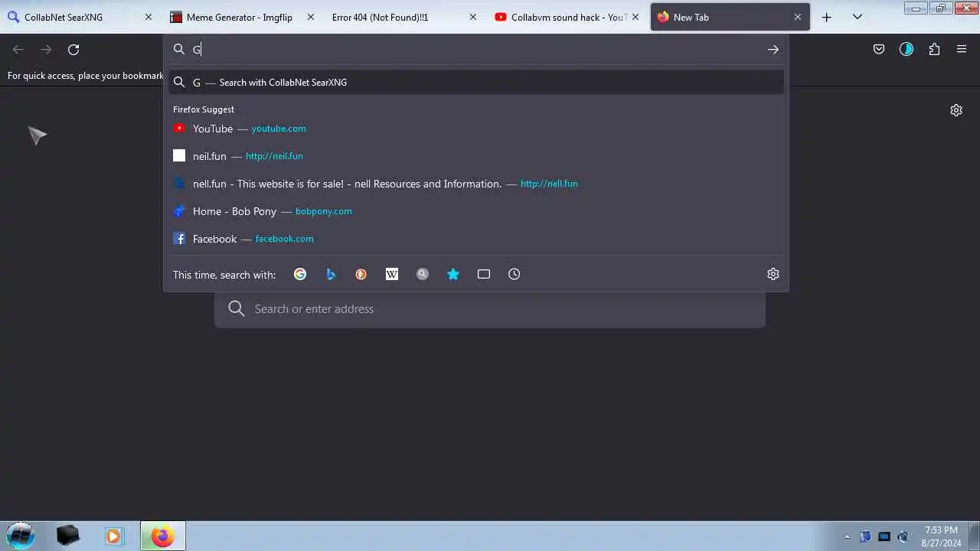Click the 'Search or enter address' box

490,308
